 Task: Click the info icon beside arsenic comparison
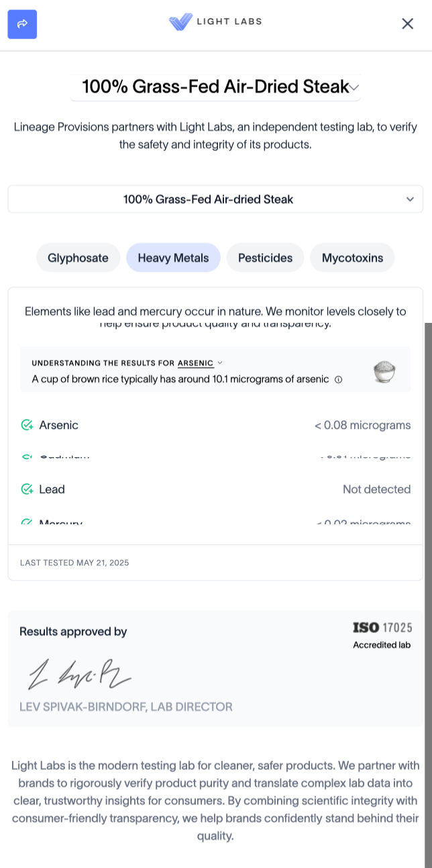point(338,379)
